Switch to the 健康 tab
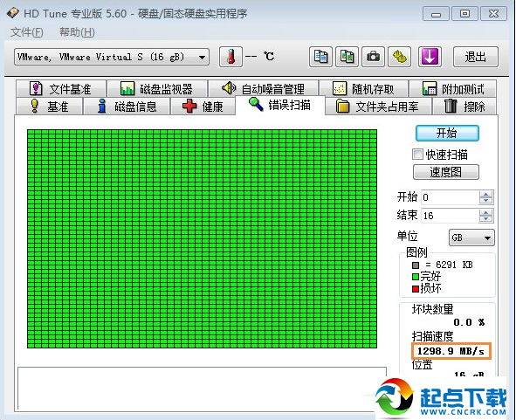Viewport: 516px width, 420px height. (203, 107)
